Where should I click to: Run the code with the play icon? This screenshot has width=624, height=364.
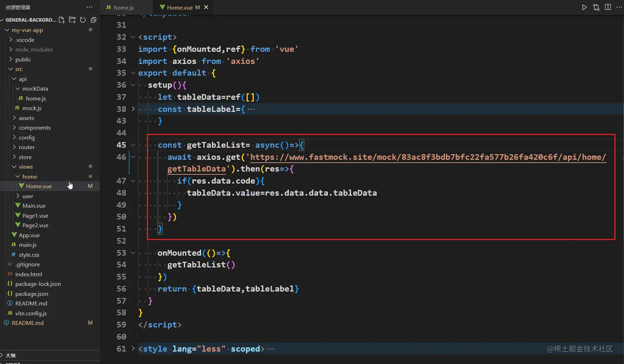pyautogui.click(x=584, y=7)
